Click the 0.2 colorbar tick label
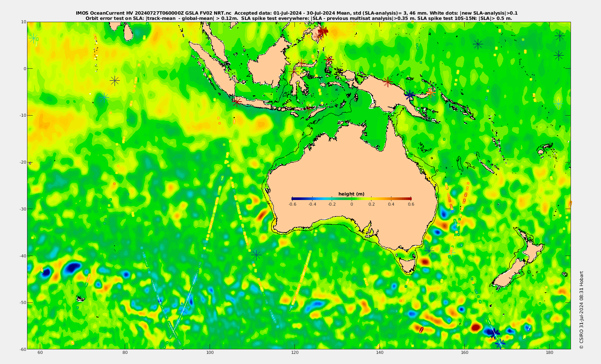This screenshot has height=364, width=601. 371,204
